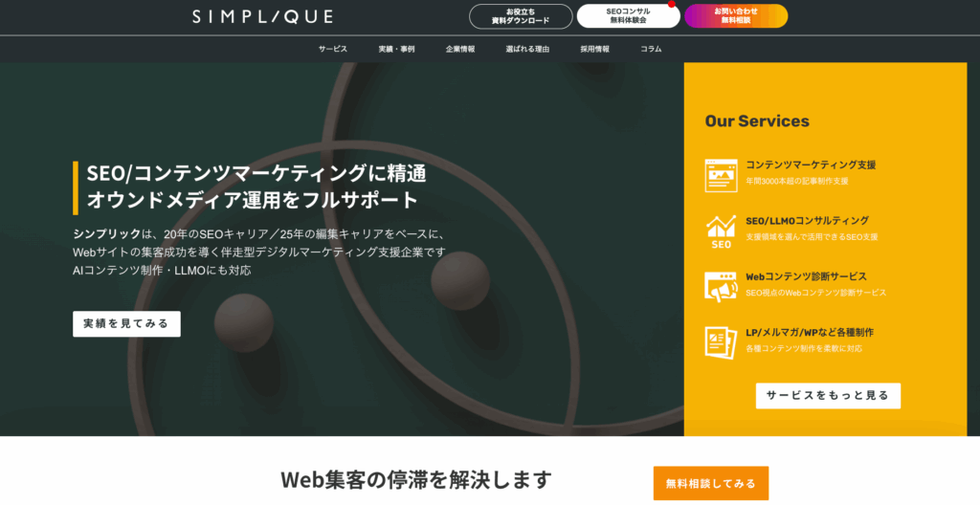The width and height of the screenshot is (980, 505).
Task: Click the AIコンテンツ制作・LLMOにも対応 text line
Action: [162, 271]
